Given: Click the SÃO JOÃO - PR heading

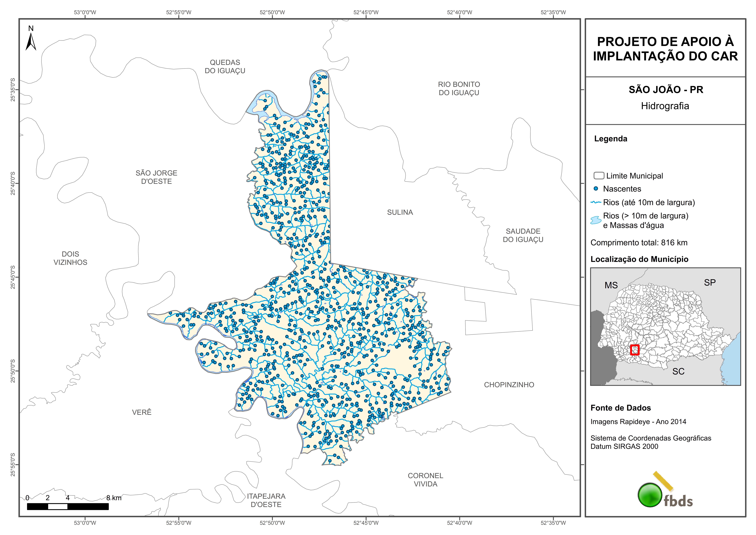Looking at the screenshot, I should pyautogui.click(x=666, y=90).
